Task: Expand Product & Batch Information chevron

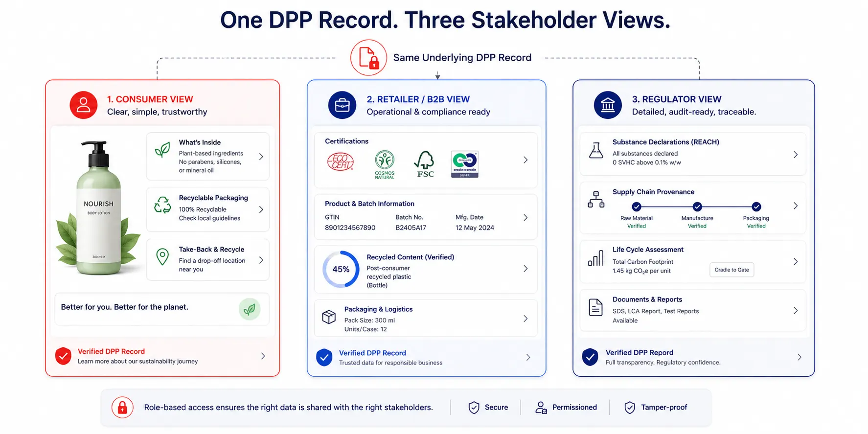Action: (x=525, y=218)
